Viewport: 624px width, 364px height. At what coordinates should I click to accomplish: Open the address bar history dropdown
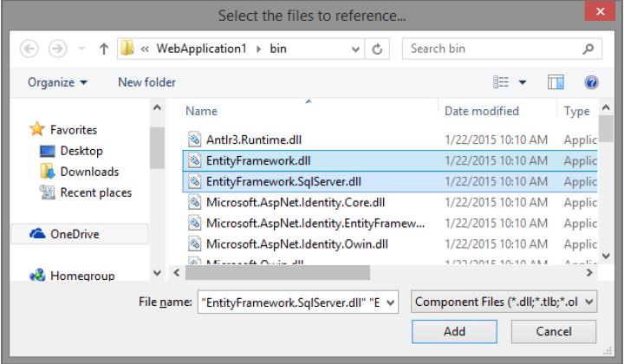pos(355,49)
